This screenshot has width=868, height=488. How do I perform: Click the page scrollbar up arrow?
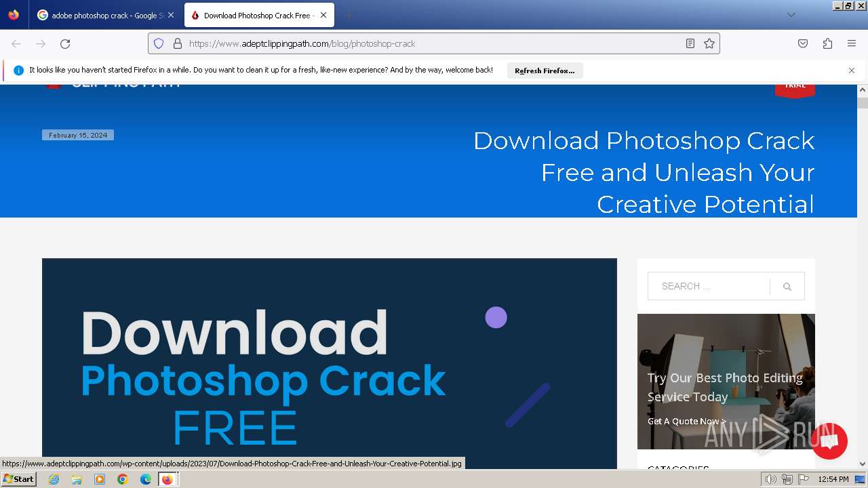[x=863, y=89]
